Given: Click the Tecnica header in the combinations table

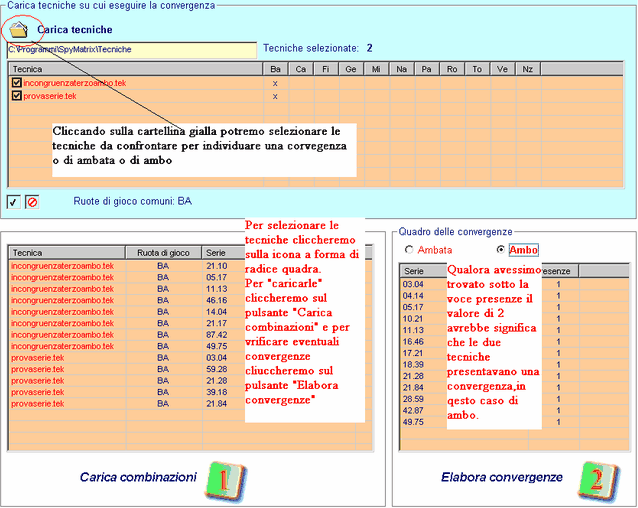Looking at the screenshot, I should coord(67,253).
